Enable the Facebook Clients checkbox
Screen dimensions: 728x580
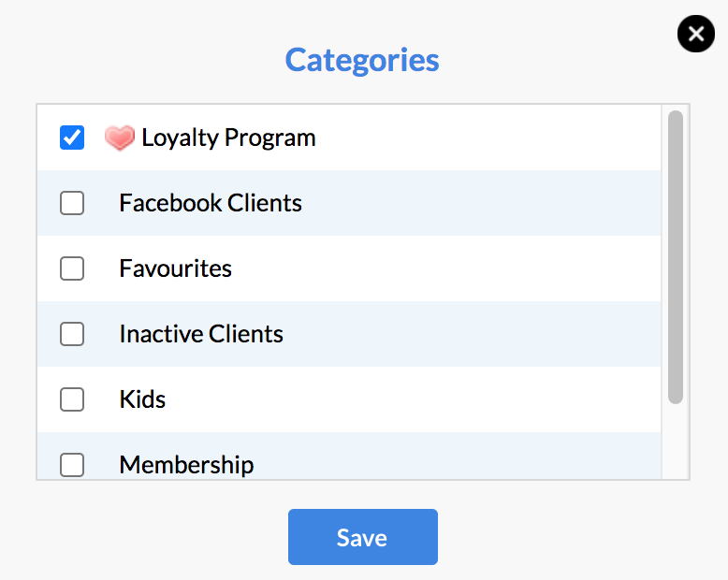72,203
